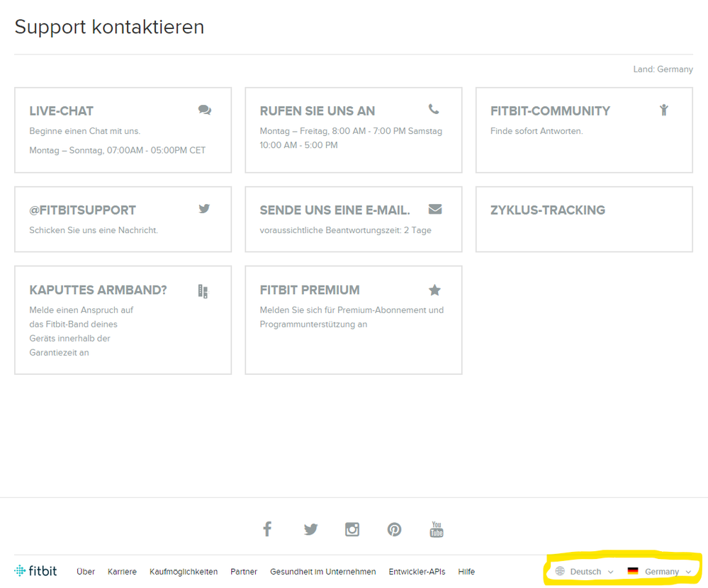Viewport: 708px width, 588px height.
Task: Click the Live-Chat speech bubble icon
Action: point(205,110)
